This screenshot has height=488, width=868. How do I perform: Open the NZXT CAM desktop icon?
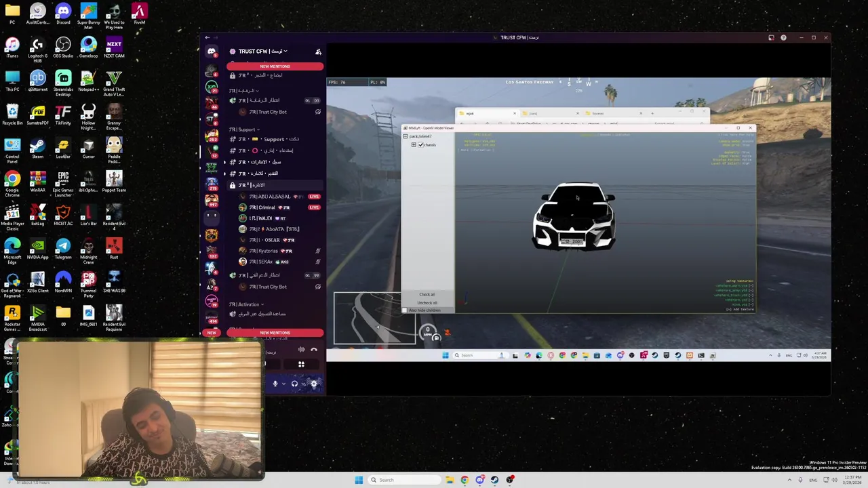coord(114,47)
